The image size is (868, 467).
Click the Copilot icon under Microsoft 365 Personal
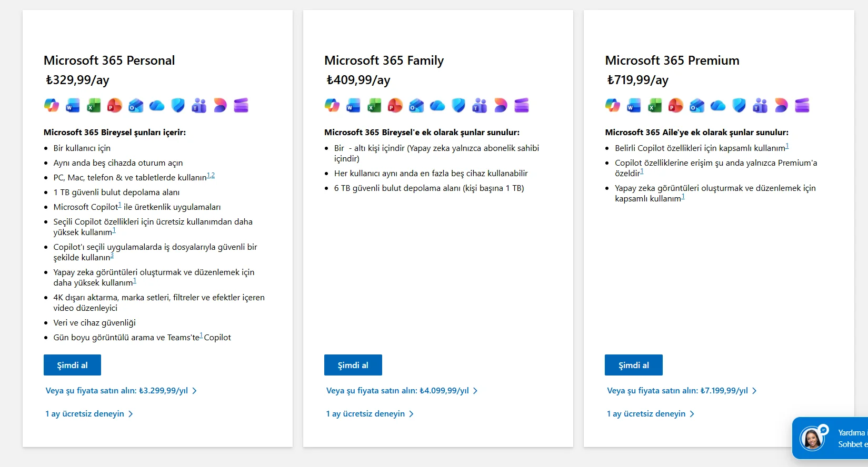52,105
